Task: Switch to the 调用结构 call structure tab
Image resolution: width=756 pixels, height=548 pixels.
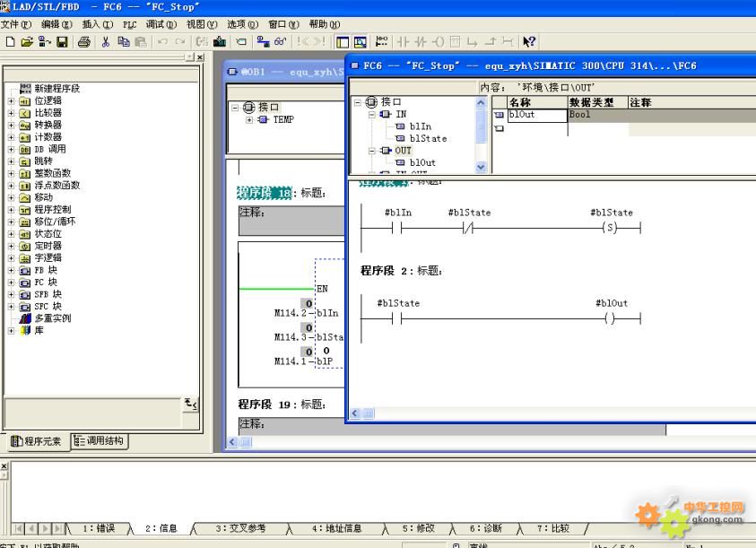Action: [100, 441]
